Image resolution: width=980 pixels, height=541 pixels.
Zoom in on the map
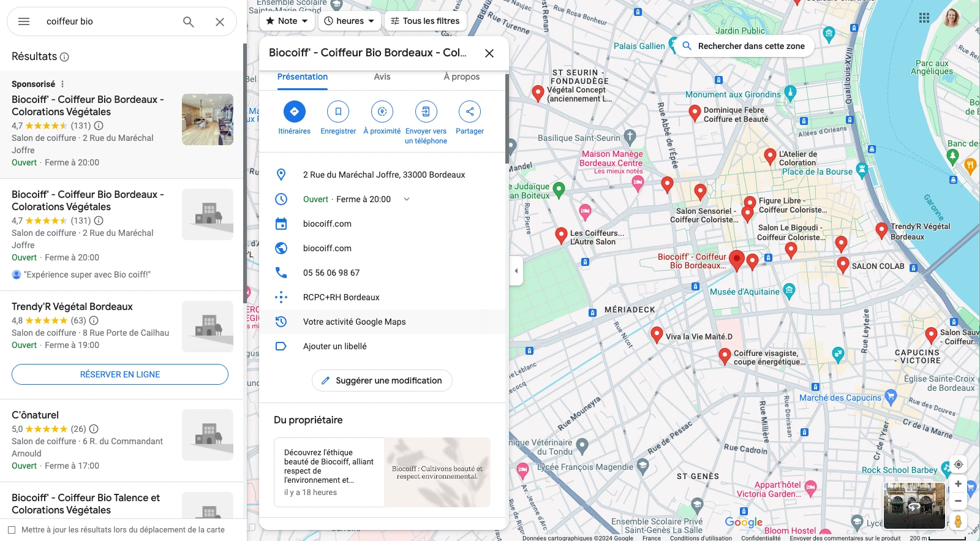click(x=959, y=484)
